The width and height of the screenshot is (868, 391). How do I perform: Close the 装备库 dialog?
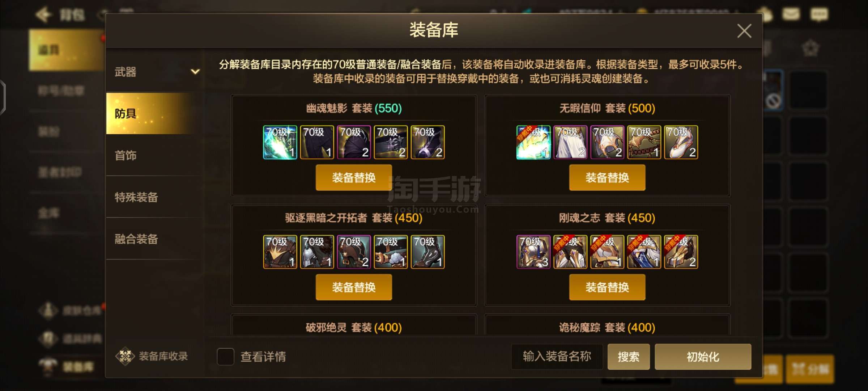pos(744,31)
